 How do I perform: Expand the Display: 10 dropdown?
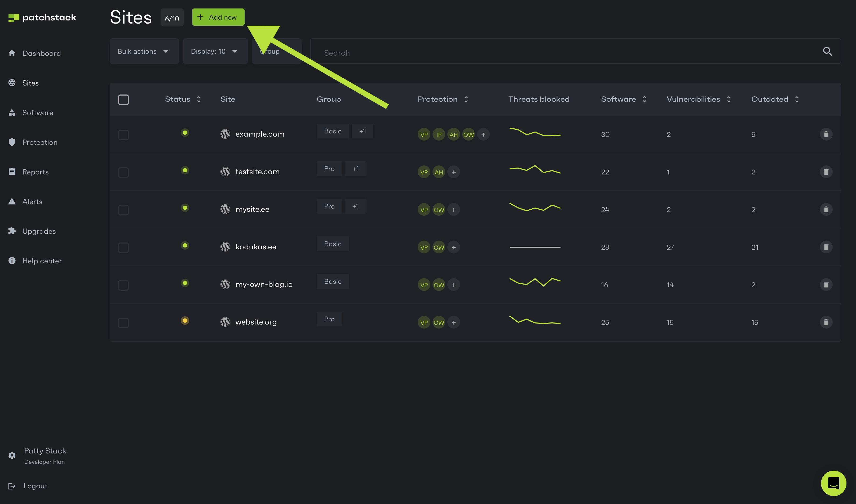coord(215,51)
